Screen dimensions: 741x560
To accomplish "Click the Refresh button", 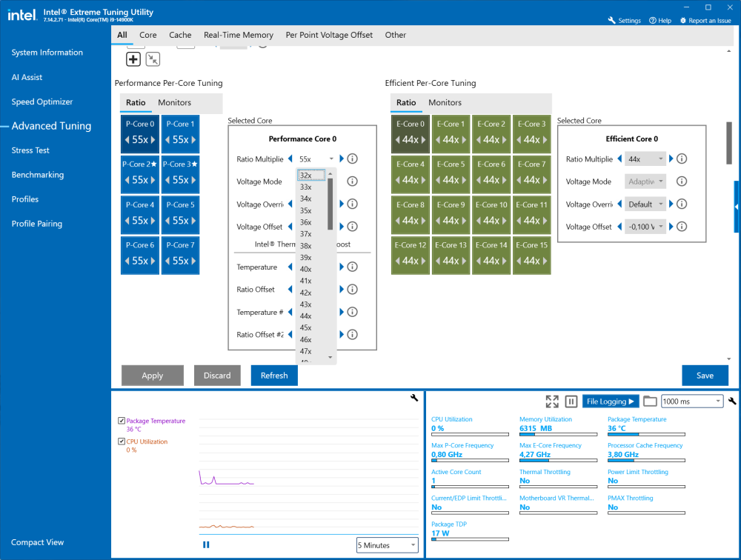I will tap(274, 376).
